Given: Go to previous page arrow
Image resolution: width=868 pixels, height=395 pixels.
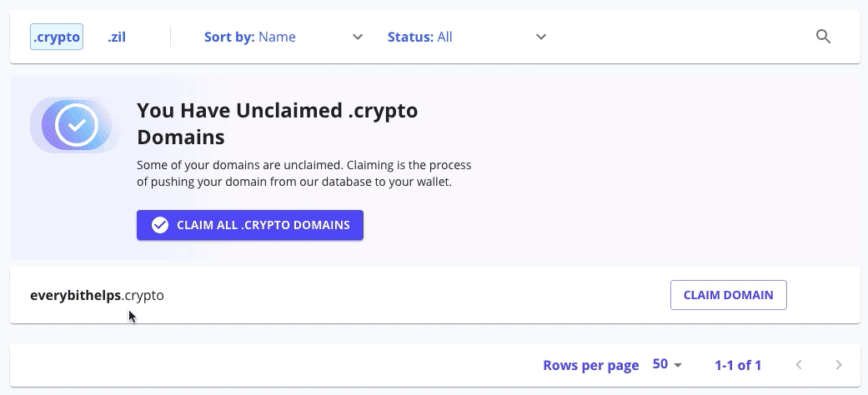Looking at the screenshot, I should 799,364.
